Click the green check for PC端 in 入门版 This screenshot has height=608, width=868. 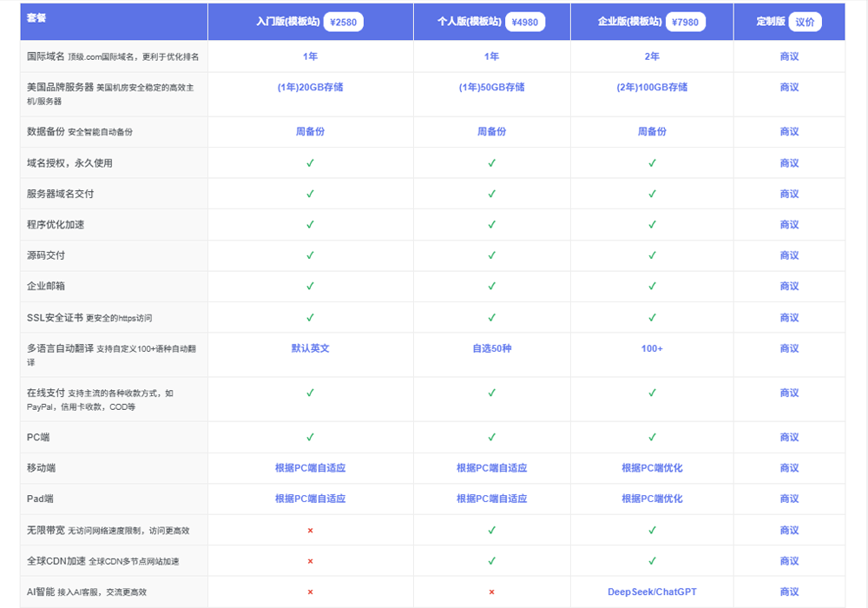point(310,437)
